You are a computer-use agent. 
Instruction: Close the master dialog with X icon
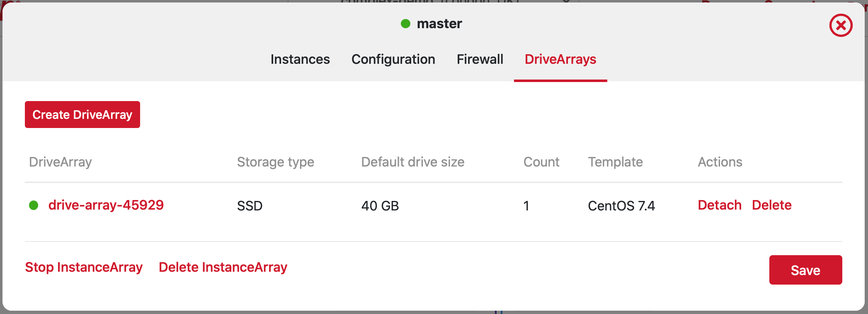point(841,26)
